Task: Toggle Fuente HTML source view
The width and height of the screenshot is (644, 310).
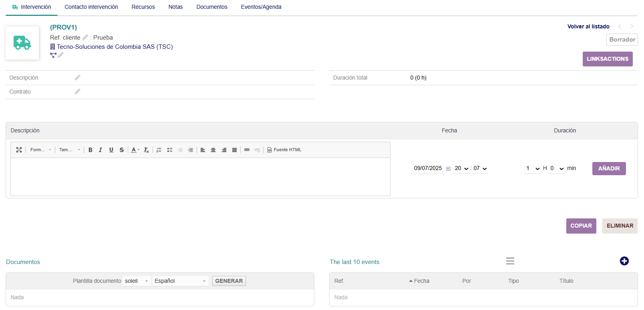Action: tap(284, 150)
